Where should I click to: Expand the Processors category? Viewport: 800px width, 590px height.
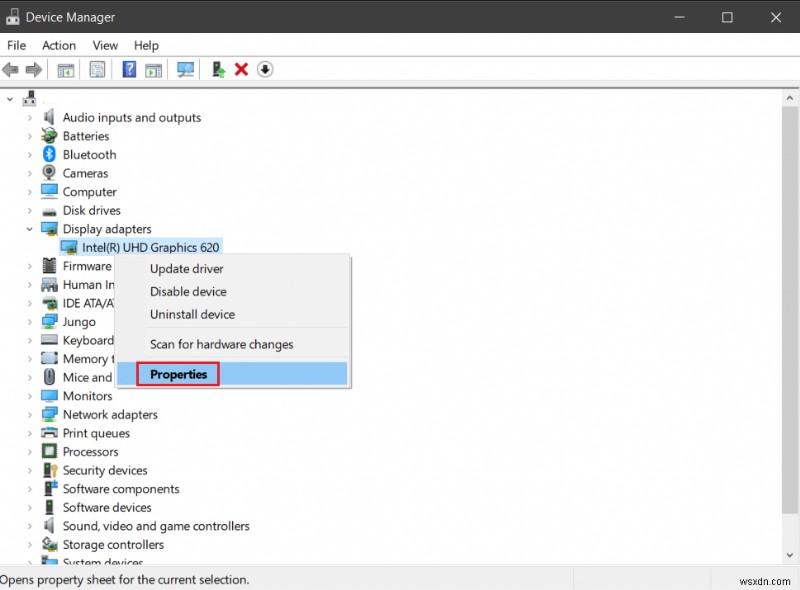pos(30,452)
